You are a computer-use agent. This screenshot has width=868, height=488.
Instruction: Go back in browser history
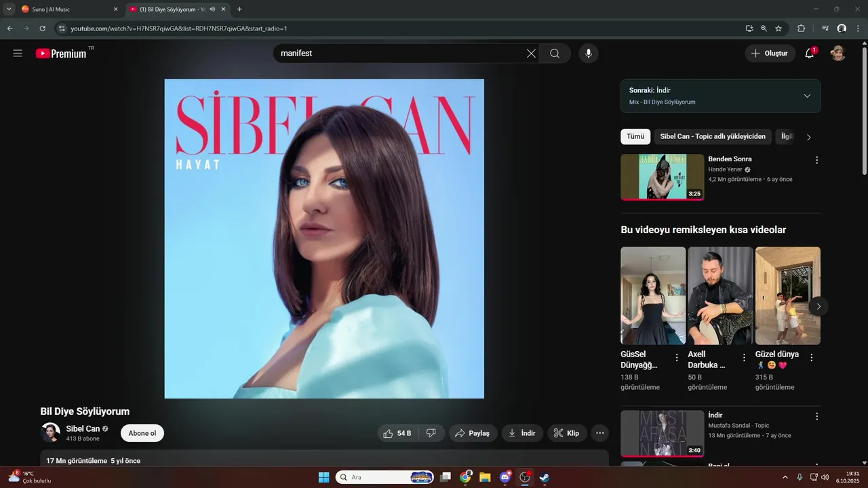coord(9,28)
